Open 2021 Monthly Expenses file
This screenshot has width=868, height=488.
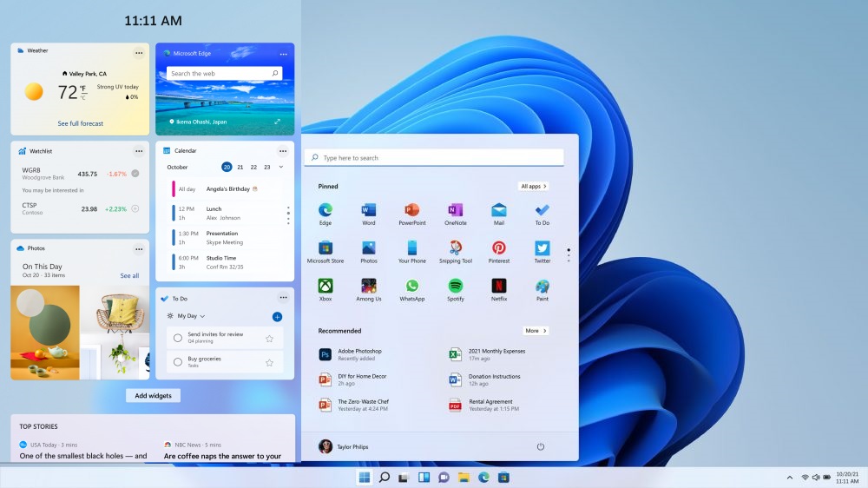[487, 354]
